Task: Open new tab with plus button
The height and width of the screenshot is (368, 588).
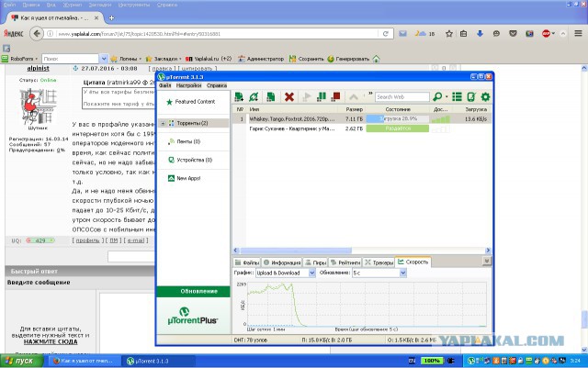Action: (111, 17)
